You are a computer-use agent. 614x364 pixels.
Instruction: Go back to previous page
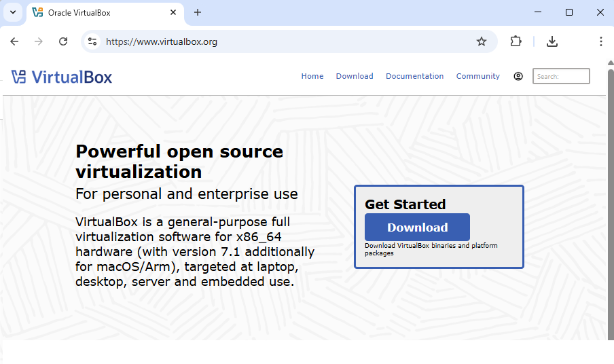click(14, 41)
